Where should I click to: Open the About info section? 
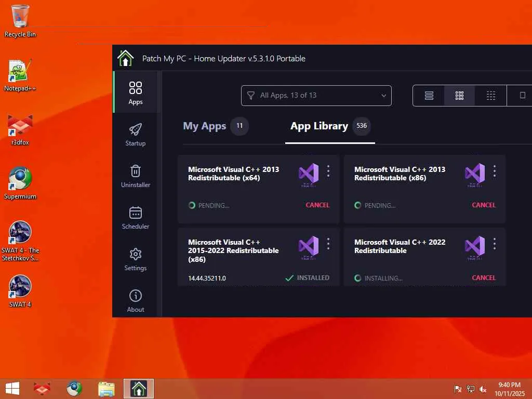pyautogui.click(x=136, y=301)
